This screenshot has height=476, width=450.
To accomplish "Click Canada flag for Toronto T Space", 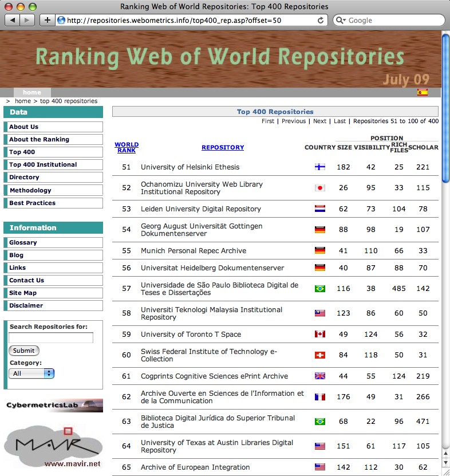I will (320, 334).
